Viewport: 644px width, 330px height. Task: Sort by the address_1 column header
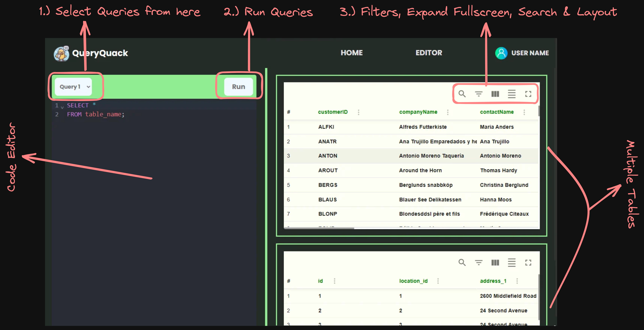[x=493, y=281]
